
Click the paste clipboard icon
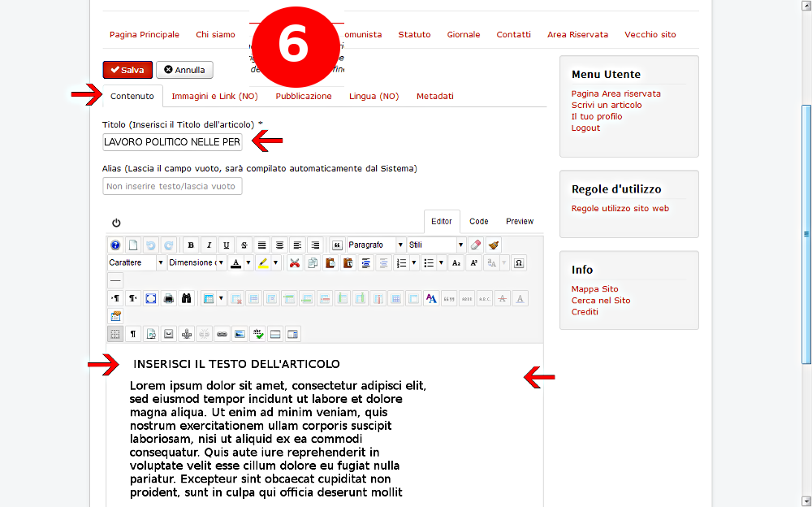[x=330, y=262]
